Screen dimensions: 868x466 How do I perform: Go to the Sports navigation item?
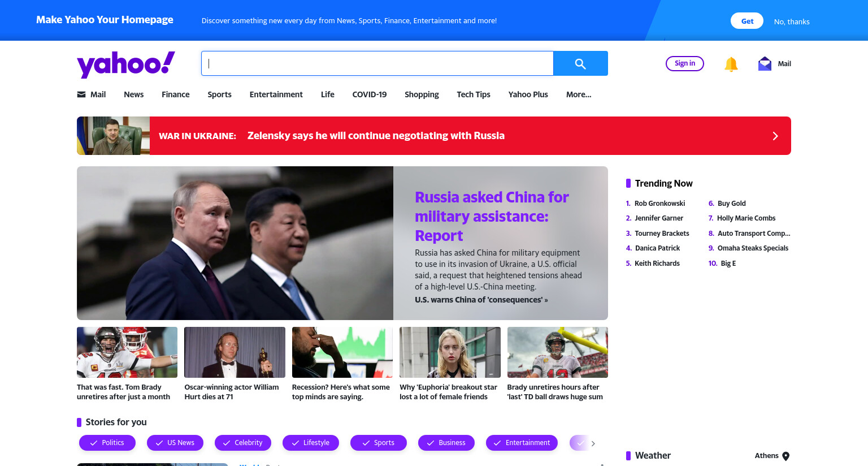[x=219, y=94]
